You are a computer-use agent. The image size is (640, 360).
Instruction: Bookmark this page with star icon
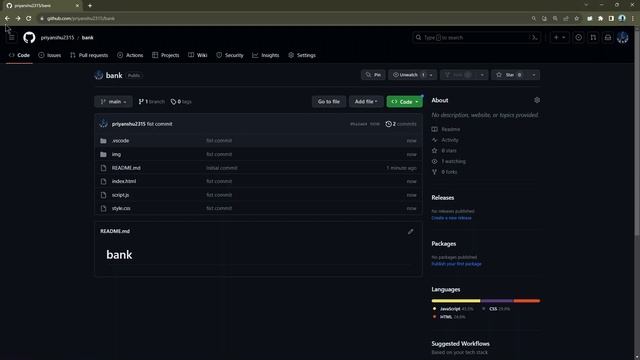pos(576,18)
